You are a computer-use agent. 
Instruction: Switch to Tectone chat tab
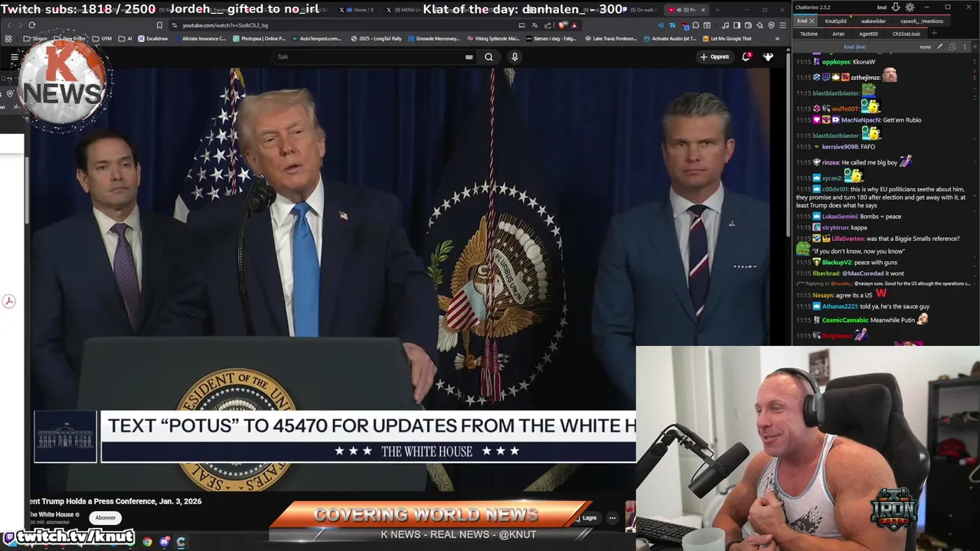click(809, 34)
